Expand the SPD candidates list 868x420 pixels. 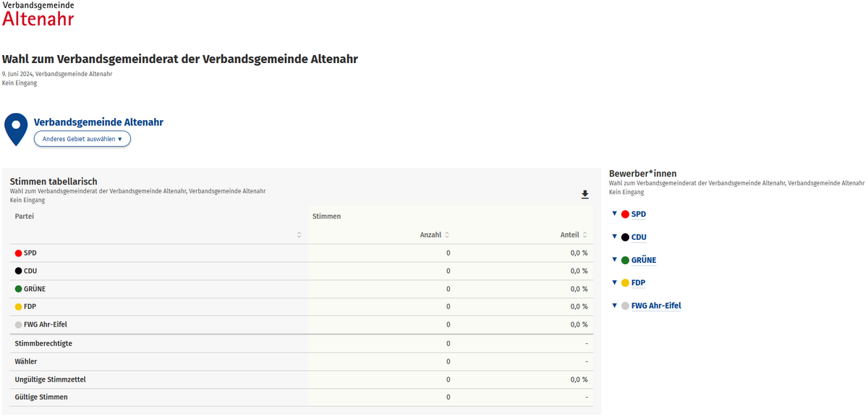click(x=614, y=214)
